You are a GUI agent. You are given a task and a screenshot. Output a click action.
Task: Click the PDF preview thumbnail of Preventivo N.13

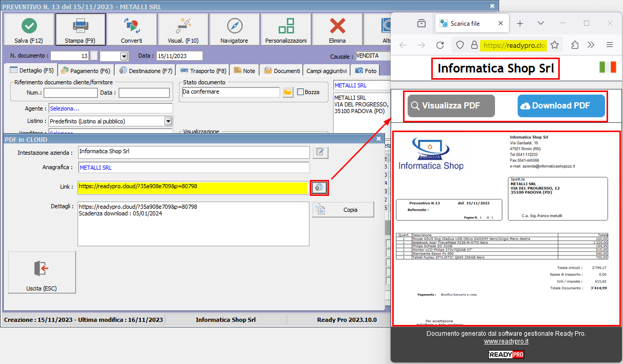pos(506,228)
